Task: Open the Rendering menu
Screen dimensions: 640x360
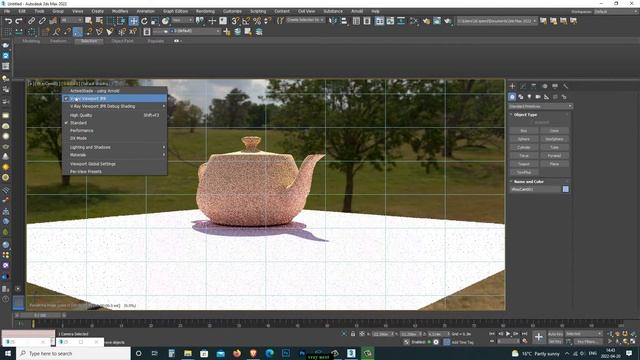Action: coord(205,11)
